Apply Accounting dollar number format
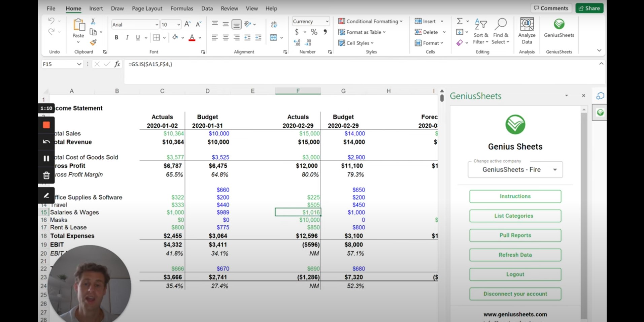 (x=297, y=32)
